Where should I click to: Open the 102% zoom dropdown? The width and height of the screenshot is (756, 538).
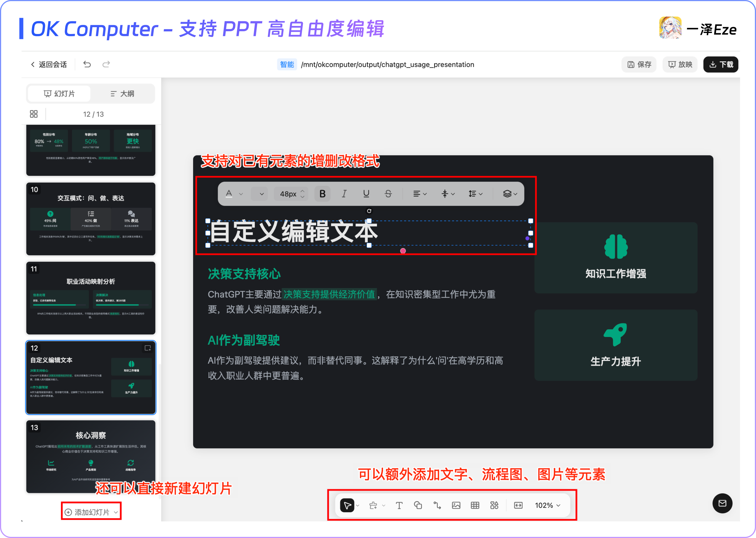[548, 505]
